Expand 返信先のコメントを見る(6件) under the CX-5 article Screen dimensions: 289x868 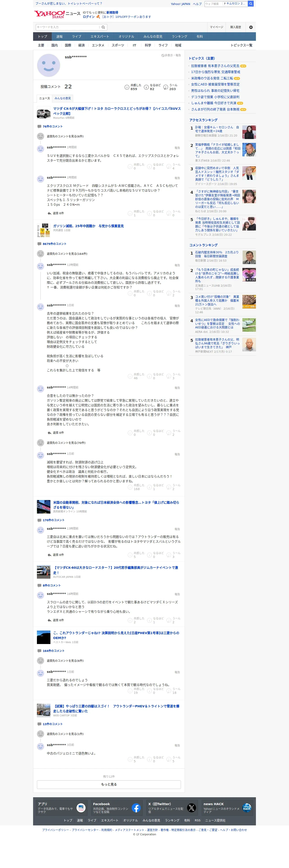click(65, 137)
